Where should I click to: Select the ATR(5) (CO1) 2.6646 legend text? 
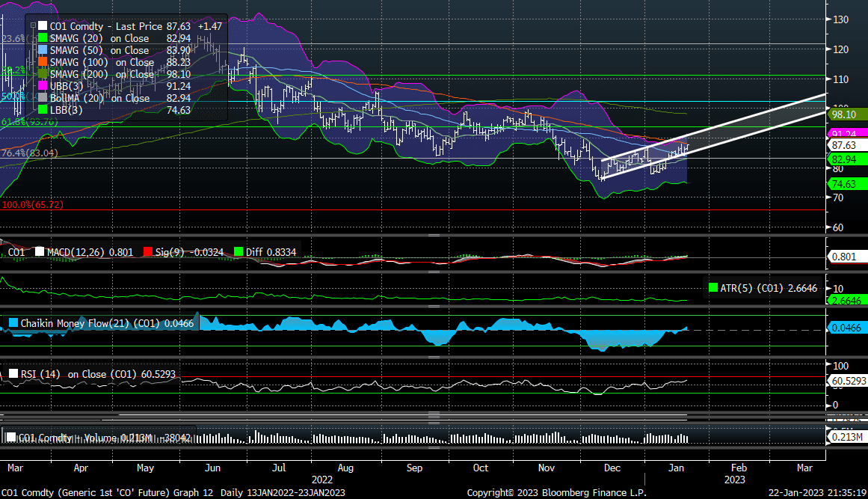click(x=769, y=288)
